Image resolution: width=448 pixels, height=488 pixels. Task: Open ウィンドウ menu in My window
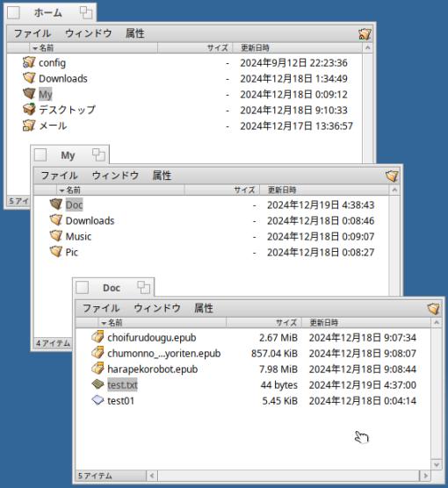point(115,176)
